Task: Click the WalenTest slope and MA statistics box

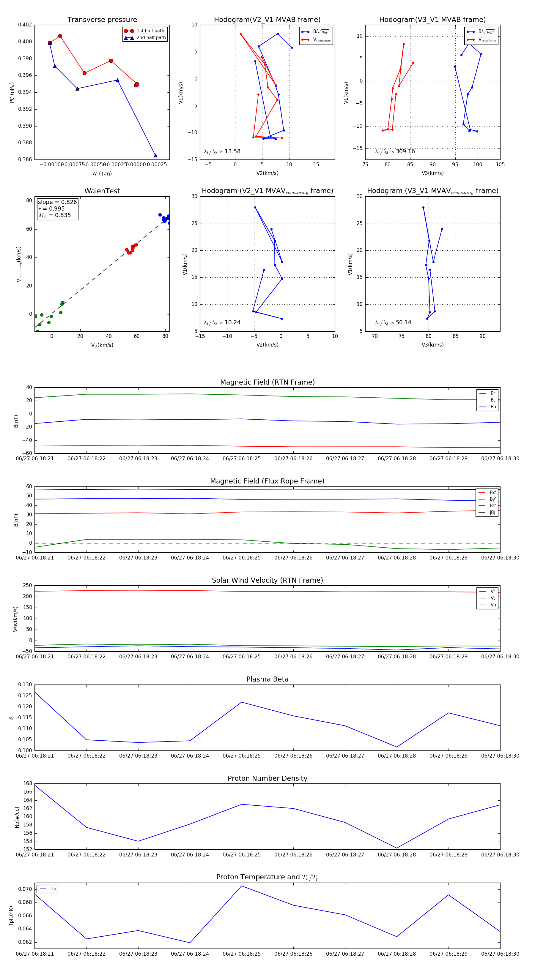Action: pyautogui.click(x=57, y=208)
